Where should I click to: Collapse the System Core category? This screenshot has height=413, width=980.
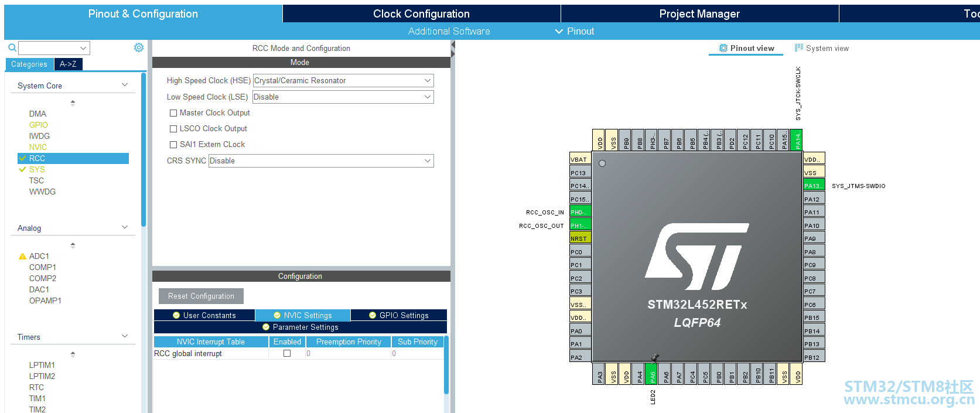[x=125, y=85]
